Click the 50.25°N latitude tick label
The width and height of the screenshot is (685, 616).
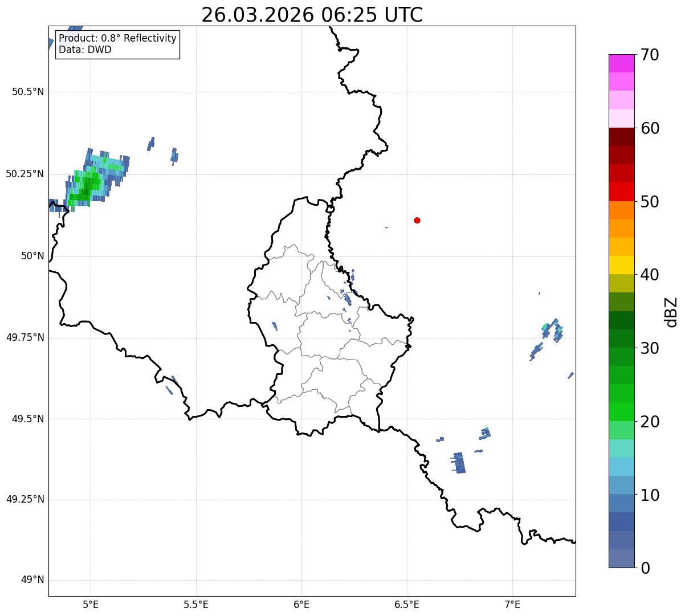pyautogui.click(x=25, y=174)
